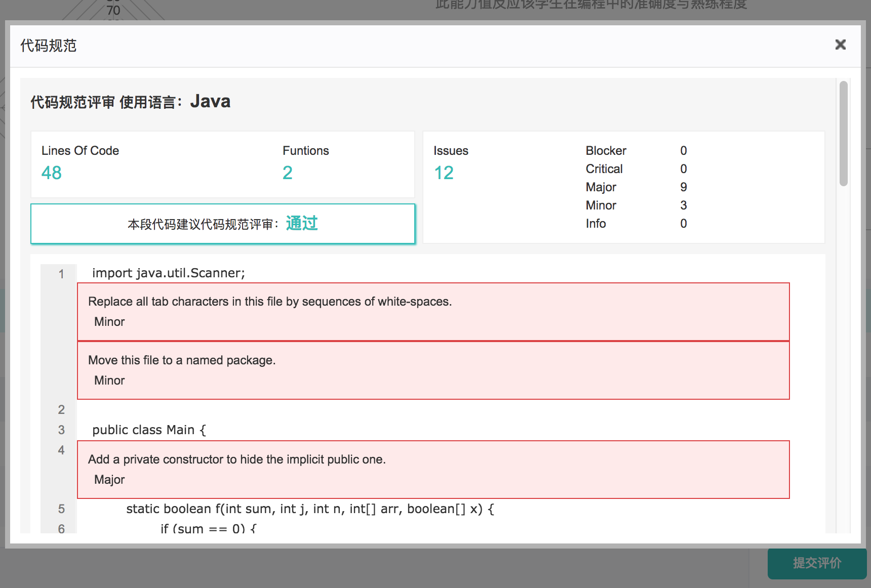The width and height of the screenshot is (871, 588).
Task: Click the Lines Of Code value 48
Action: pos(52,173)
